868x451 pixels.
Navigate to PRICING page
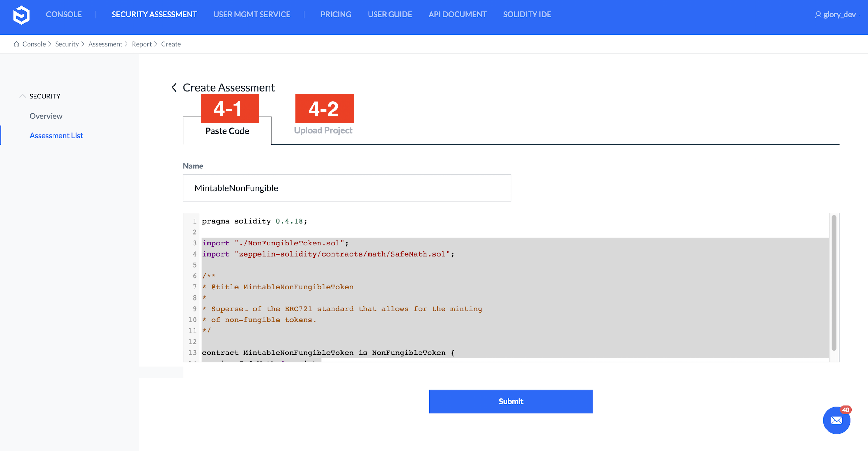pyautogui.click(x=336, y=15)
